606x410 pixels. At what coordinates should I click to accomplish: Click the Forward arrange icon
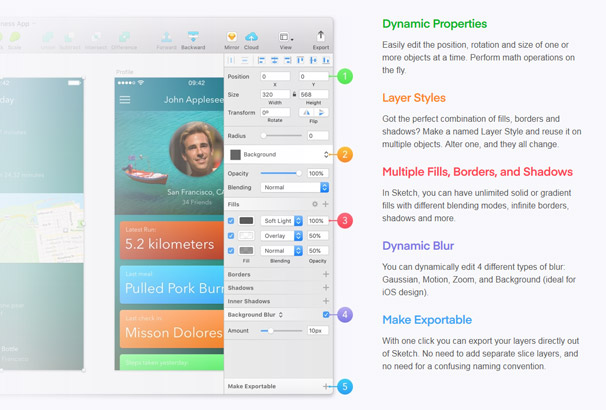pyautogui.click(x=167, y=39)
